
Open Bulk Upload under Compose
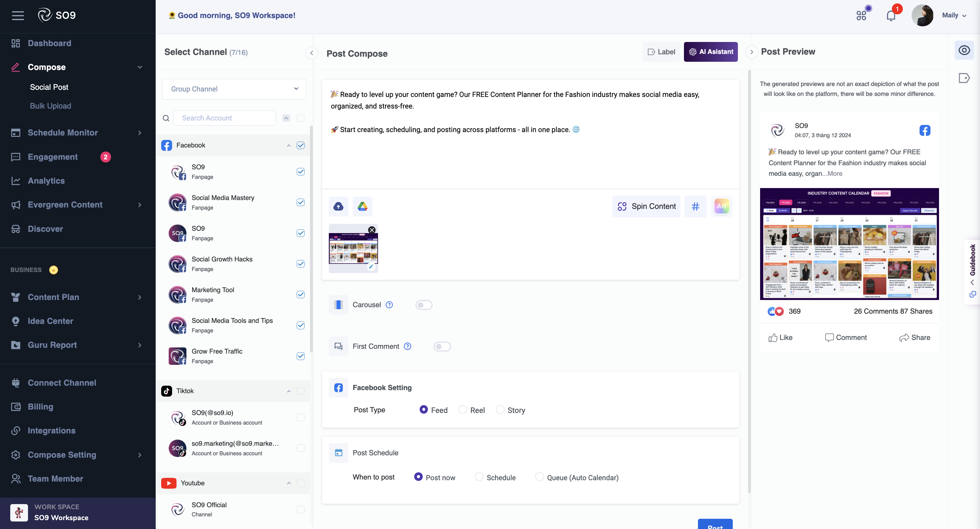[x=51, y=106]
